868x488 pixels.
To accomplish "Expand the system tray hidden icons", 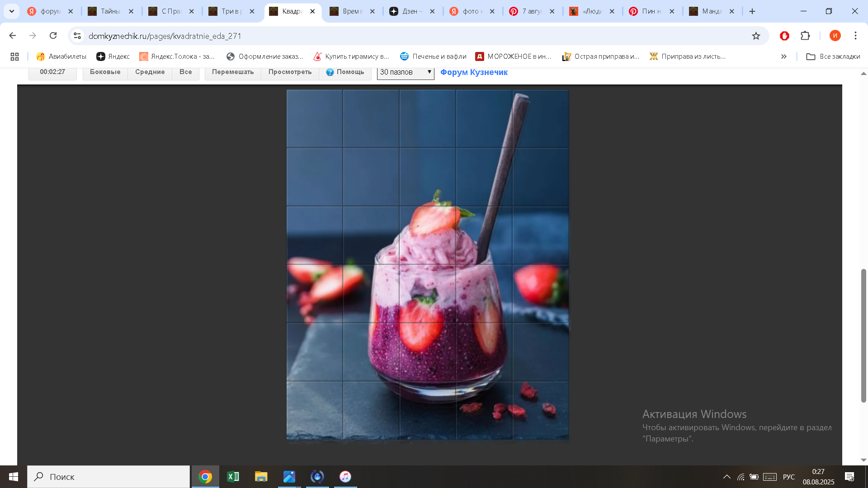I will pos(726,477).
